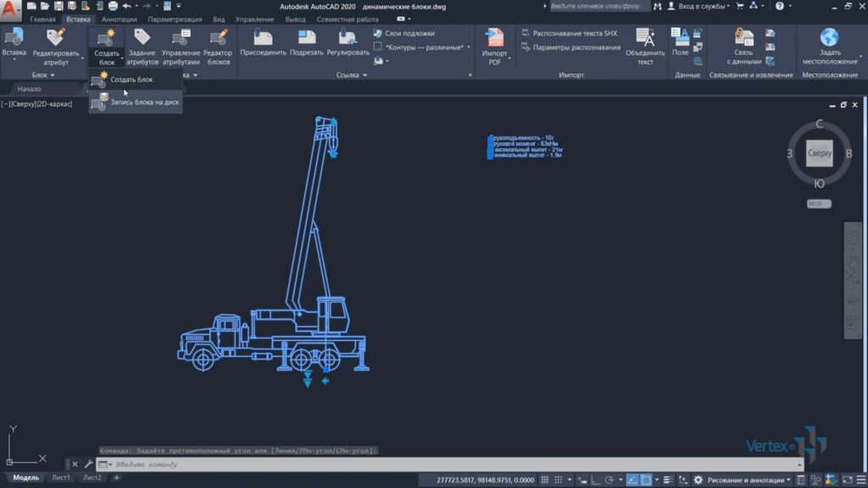The height and width of the screenshot is (488, 868).
Task: Toggle dynamic input icon in status bar
Action: pyautogui.click(x=581, y=480)
